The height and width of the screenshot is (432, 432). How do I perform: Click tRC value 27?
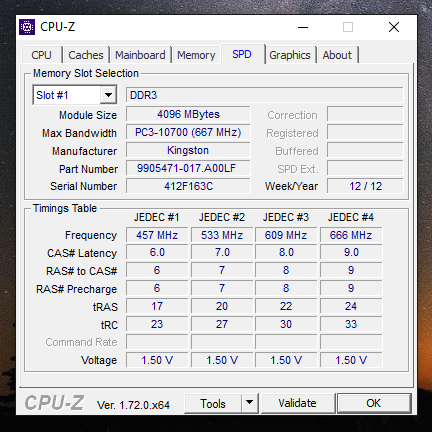click(x=222, y=324)
